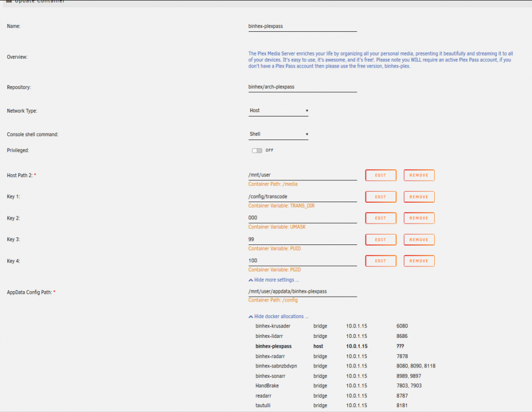Click 'Container Path: /media' label

tap(273, 184)
